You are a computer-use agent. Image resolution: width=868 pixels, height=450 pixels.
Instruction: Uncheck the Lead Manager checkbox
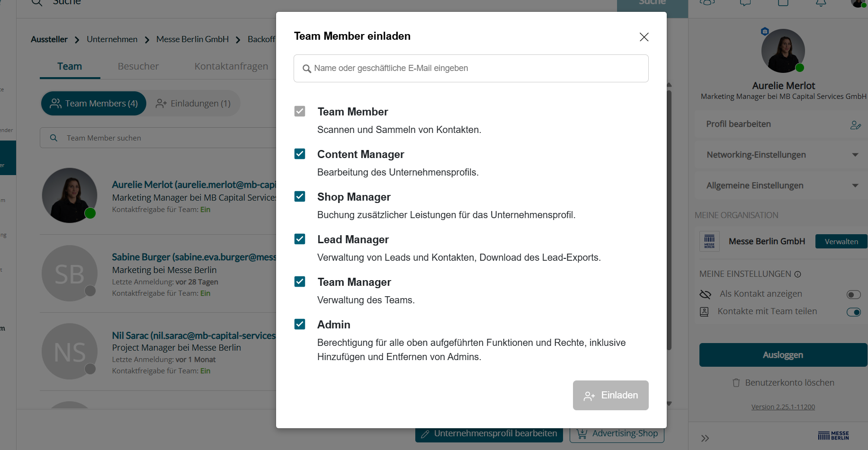300,239
